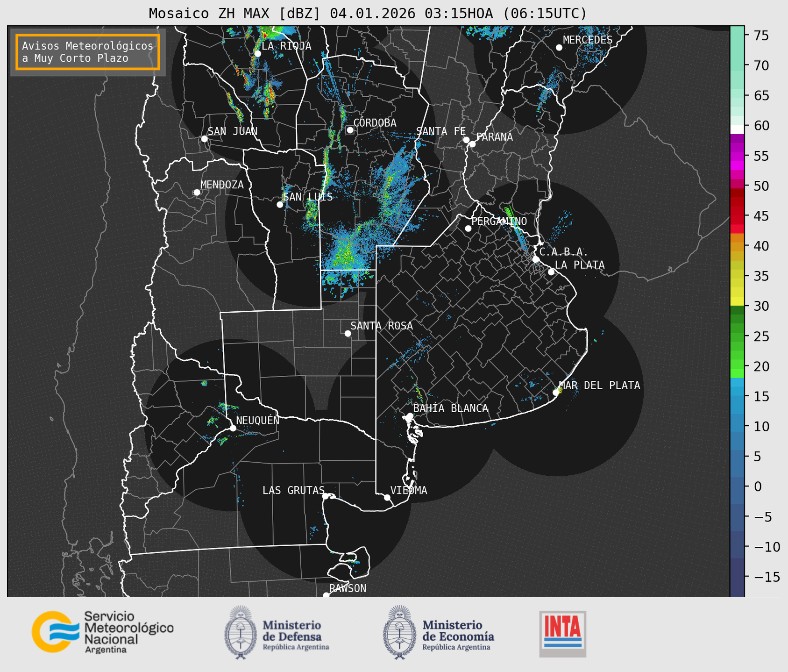Click the radar echoes west of NEUQUÉN
The image size is (788, 672).
point(213,422)
